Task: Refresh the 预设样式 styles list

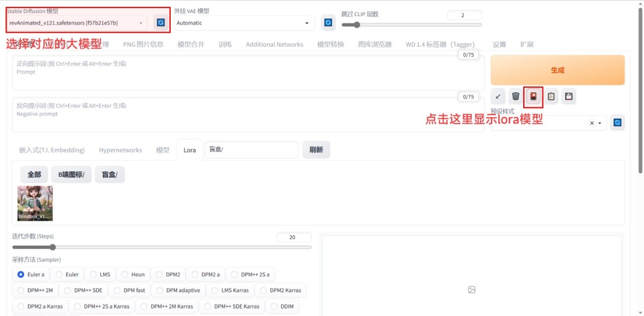Action: [617, 123]
